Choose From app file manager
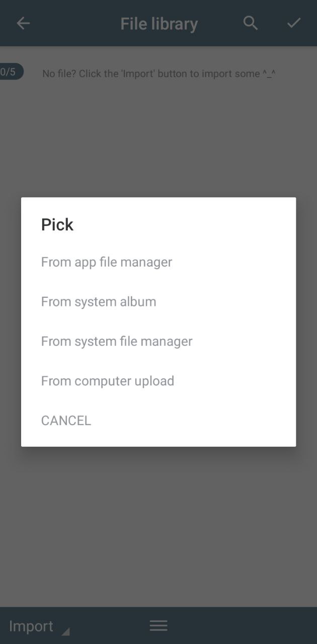 pos(107,262)
